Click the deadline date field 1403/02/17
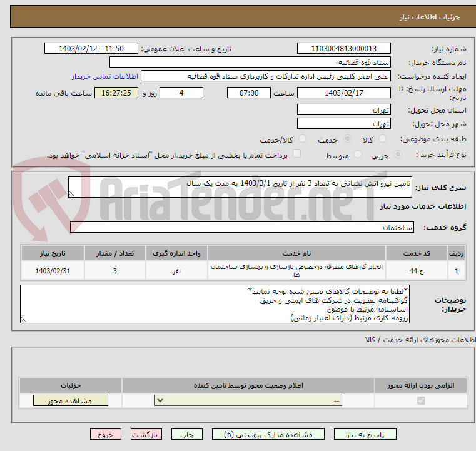 tap(343, 93)
